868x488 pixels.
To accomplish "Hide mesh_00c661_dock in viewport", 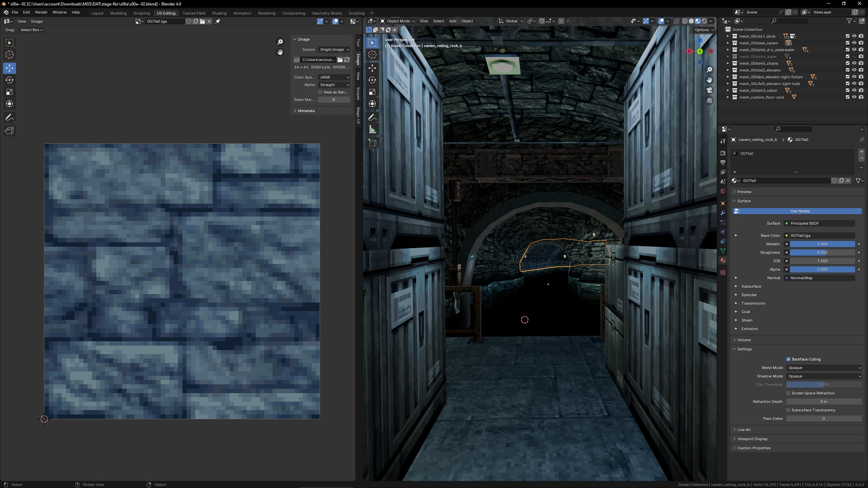I will 854,36.
